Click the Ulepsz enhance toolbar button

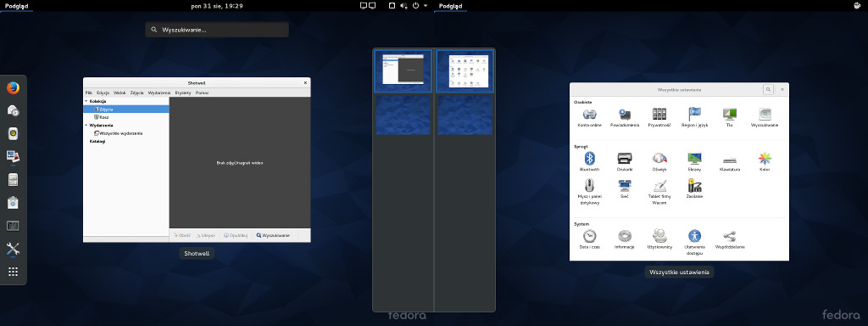205,235
